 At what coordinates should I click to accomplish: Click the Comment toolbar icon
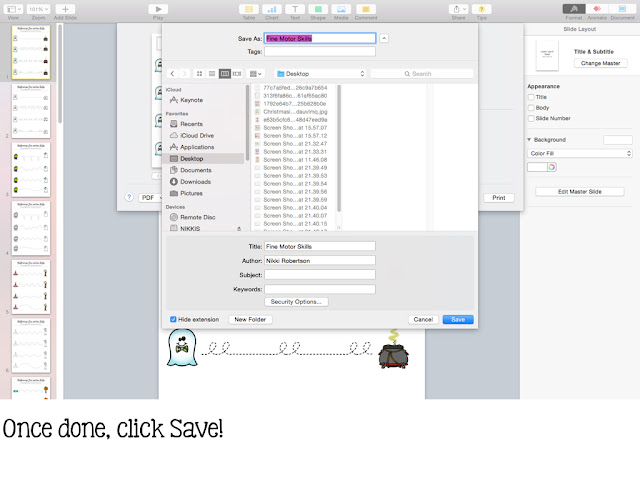click(x=366, y=9)
